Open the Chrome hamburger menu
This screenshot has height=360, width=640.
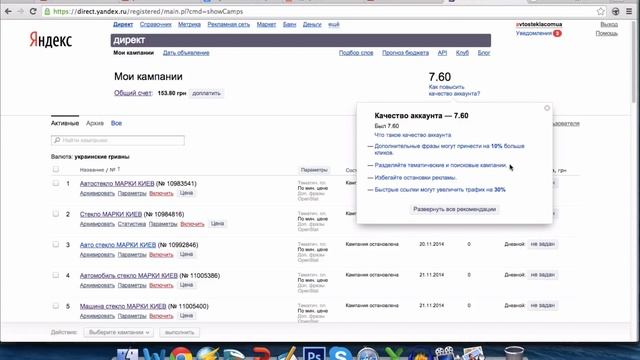click(x=629, y=11)
